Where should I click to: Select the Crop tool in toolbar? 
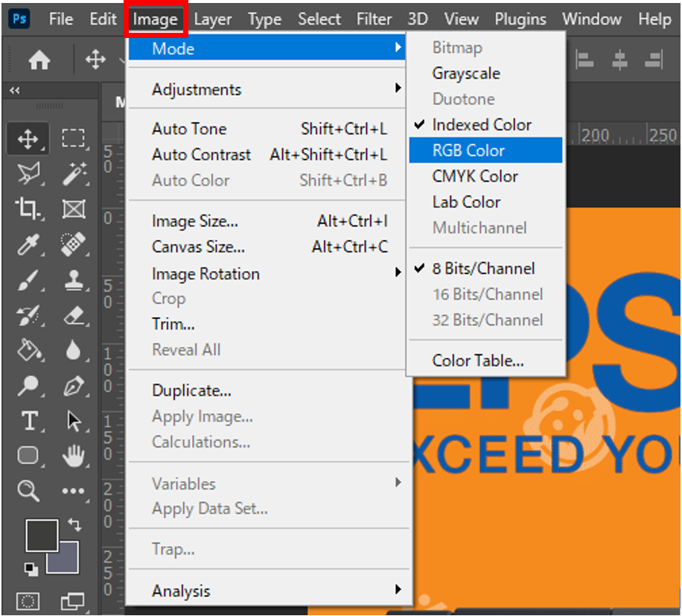click(28, 209)
